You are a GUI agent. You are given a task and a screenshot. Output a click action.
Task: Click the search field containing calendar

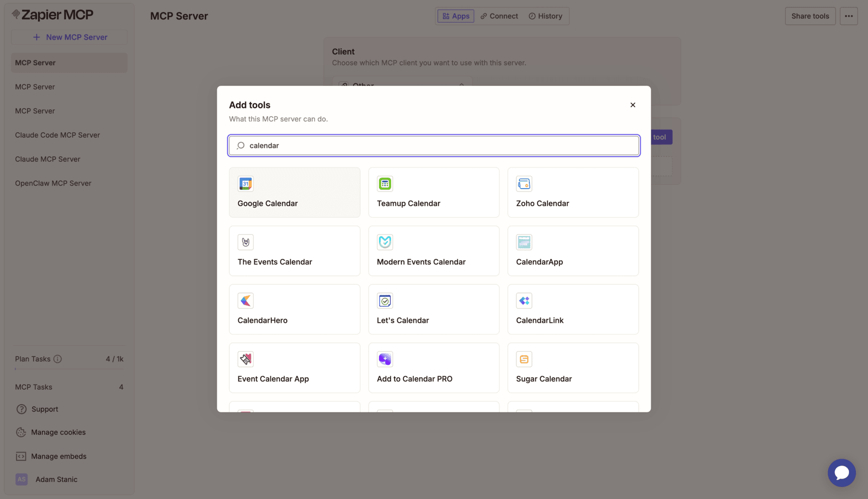pyautogui.click(x=434, y=145)
